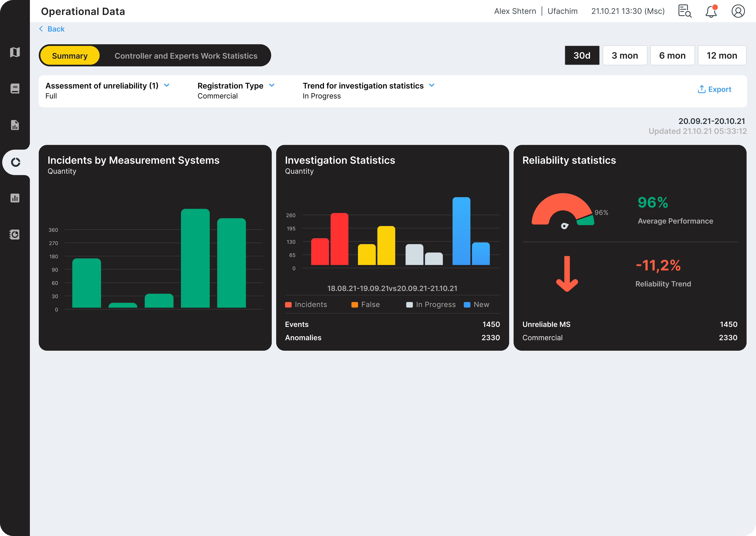Image resolution: width=756 pixels, height=536 pixels.
Task: Open the user profile icon
Action: [x=738, y=11]
